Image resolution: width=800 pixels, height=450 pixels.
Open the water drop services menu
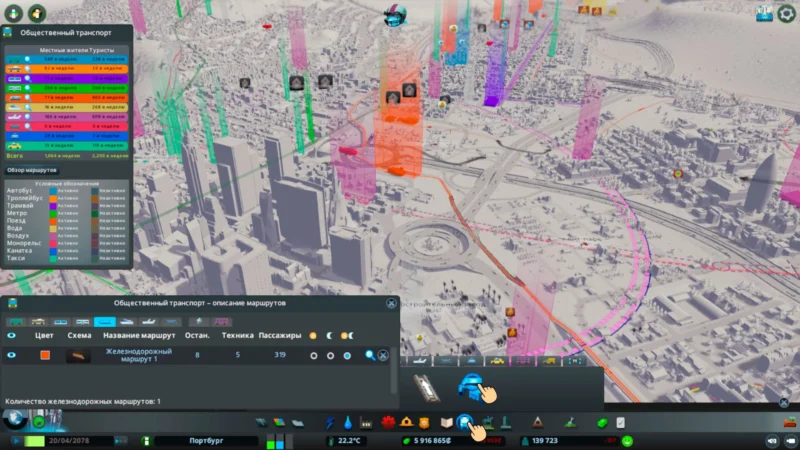347,422
